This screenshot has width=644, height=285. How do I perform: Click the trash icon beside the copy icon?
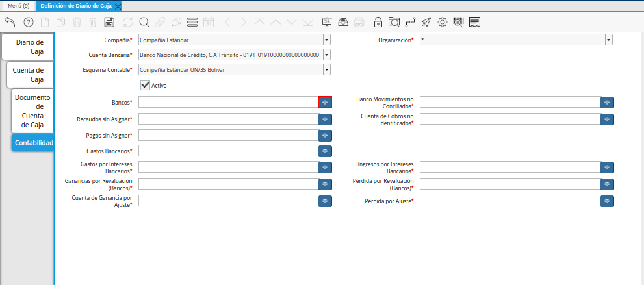[77, 22]
